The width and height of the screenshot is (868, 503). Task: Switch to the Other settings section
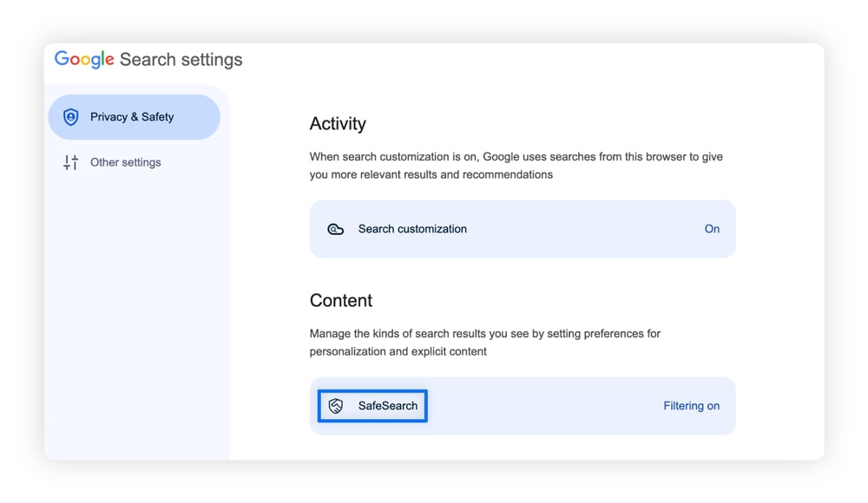(127, 162)
